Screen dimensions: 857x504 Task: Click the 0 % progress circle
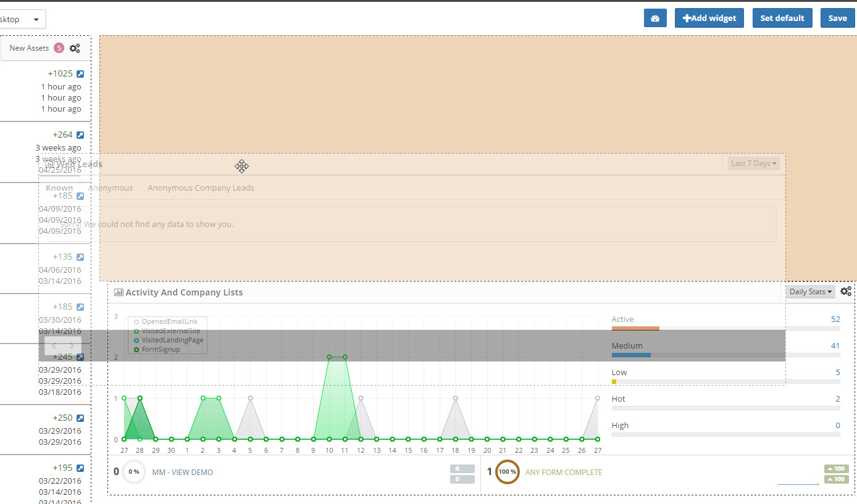[134, 472]
